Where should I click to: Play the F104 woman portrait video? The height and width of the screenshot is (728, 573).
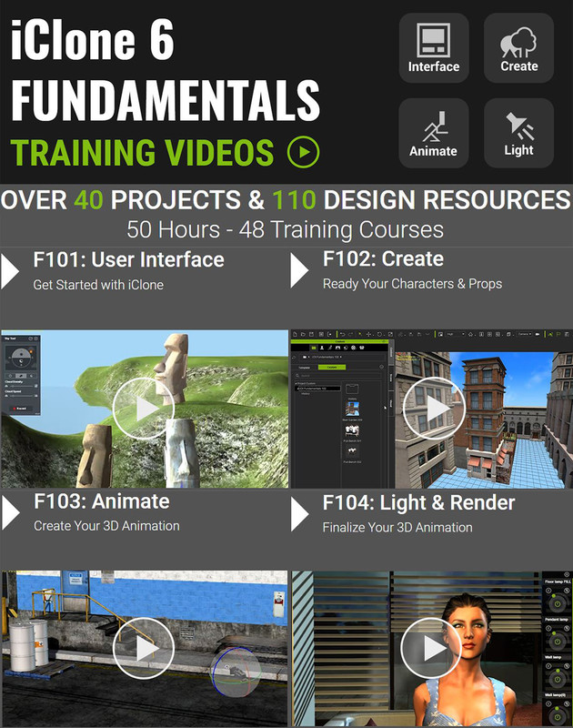pos(431,649)
